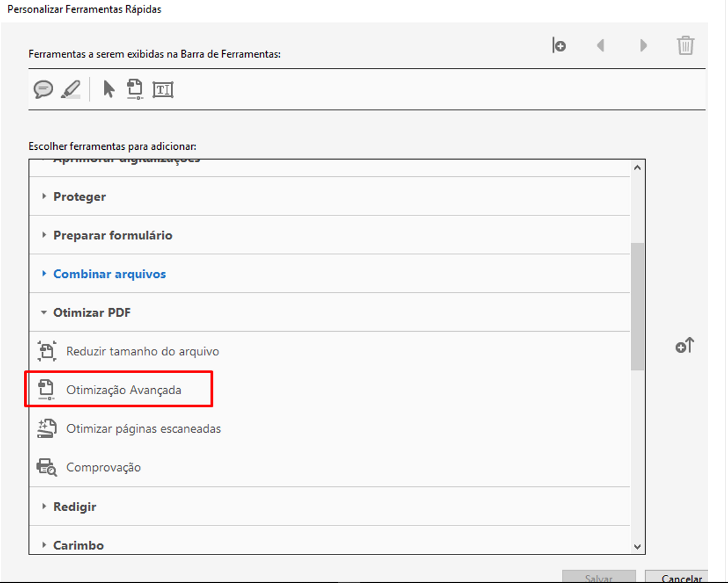Select Reduzir tamanho do arquivo tool
The width and height of the screenshot is (728, 583).
point(142,352)
